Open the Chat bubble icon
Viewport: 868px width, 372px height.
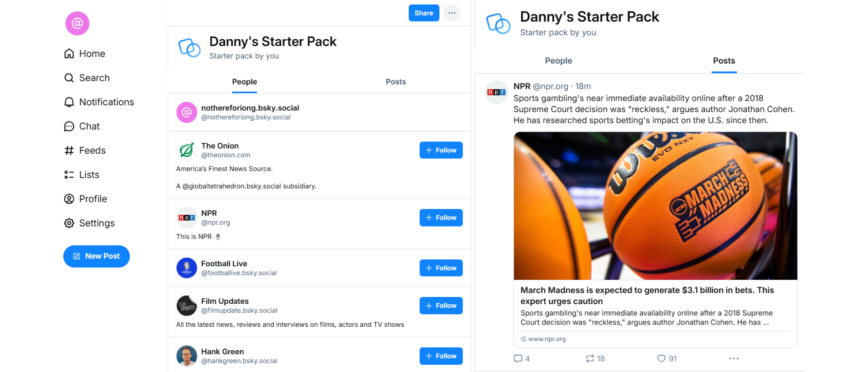pos(69,127)
